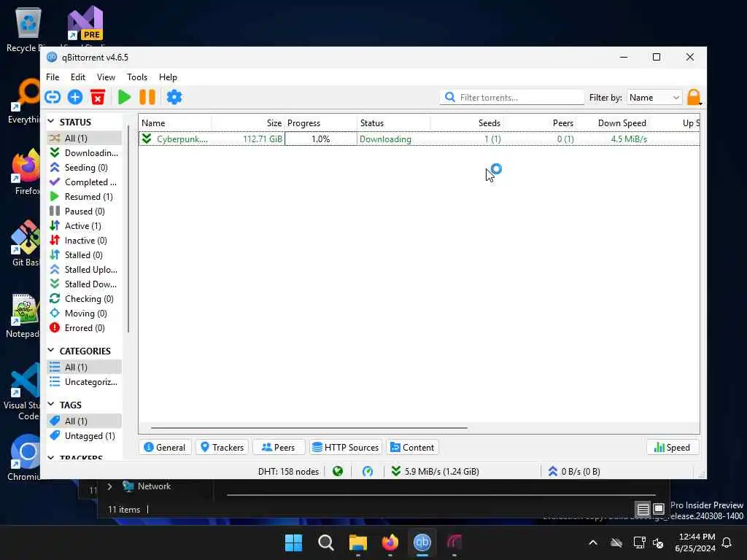Select the Downloading status filter
Viewport: 747px width, 560px height.
click(x=84, y=153)
